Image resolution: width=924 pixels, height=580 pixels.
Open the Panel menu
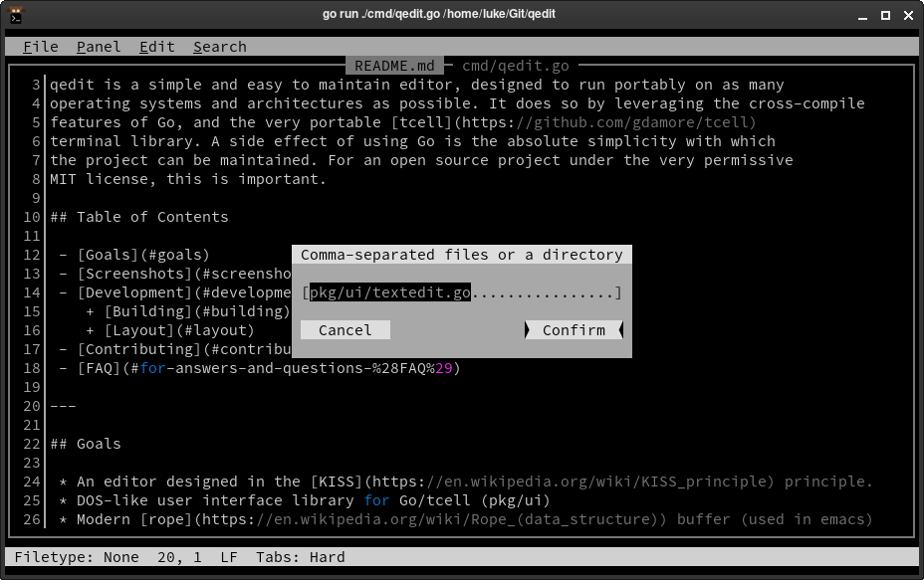[99, 47]
